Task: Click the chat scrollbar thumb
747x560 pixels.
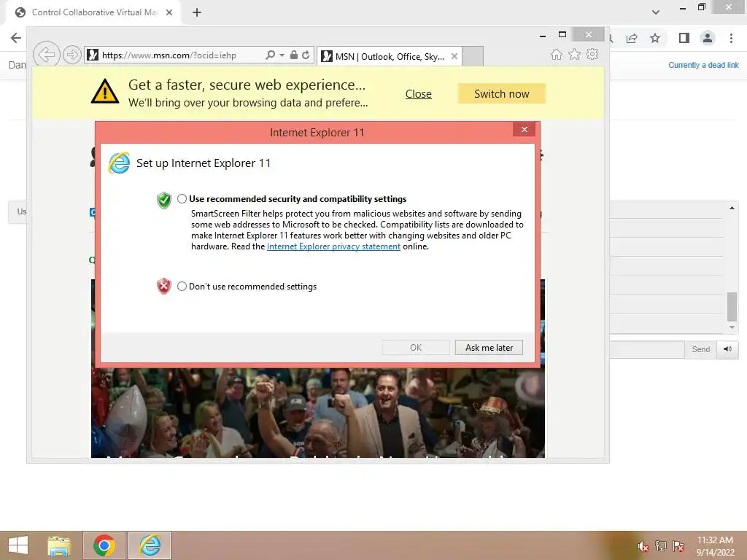Action: pos(732,307)
